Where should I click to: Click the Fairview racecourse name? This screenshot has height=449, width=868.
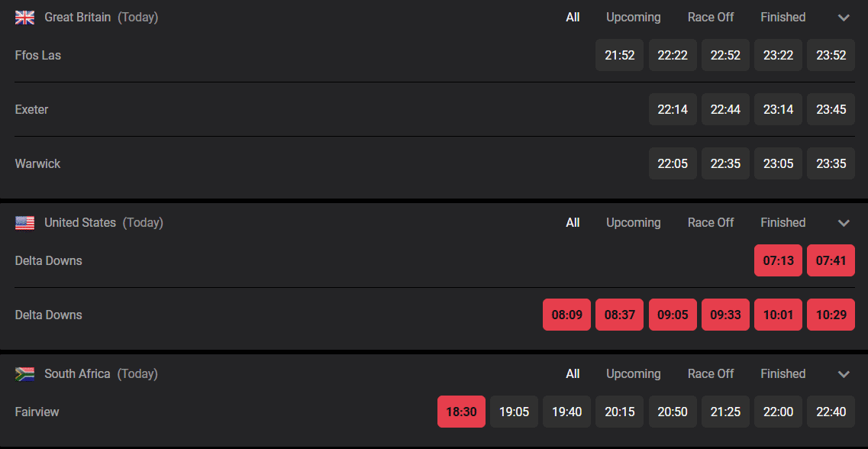point(37,412)
